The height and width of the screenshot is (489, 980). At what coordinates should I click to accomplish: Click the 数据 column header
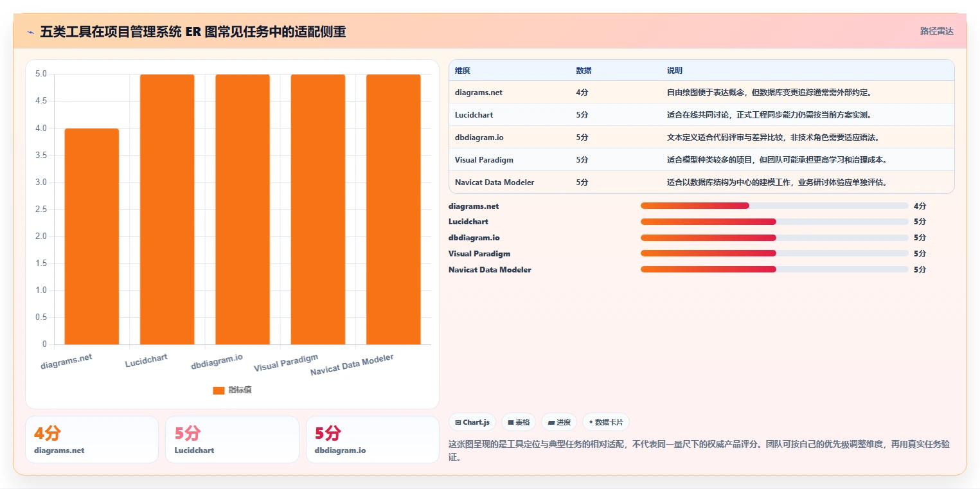point(584,71)
